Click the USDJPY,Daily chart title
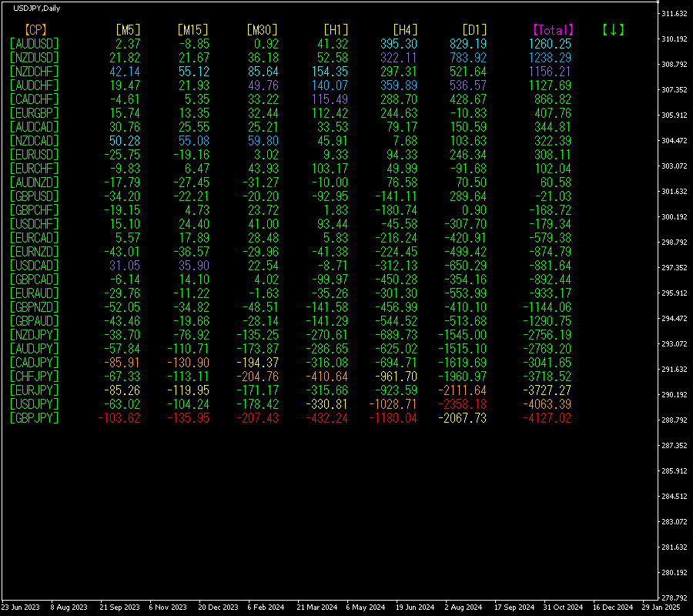 (37, 8)
